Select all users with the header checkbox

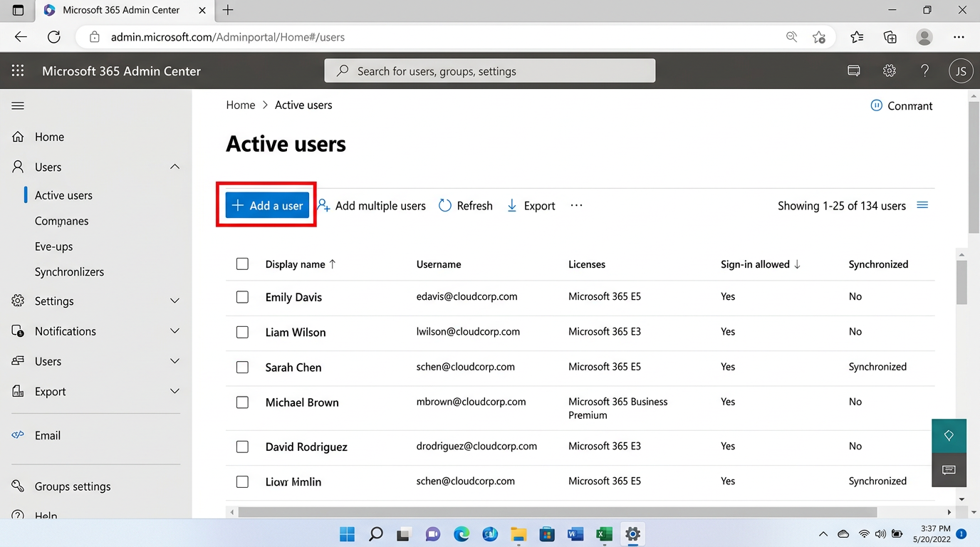242,264
